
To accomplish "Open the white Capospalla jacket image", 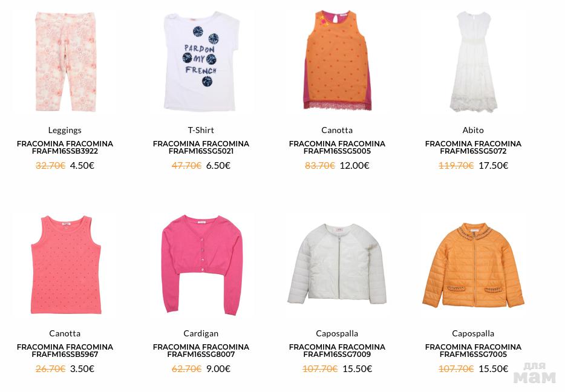I will tap(337, 264).
